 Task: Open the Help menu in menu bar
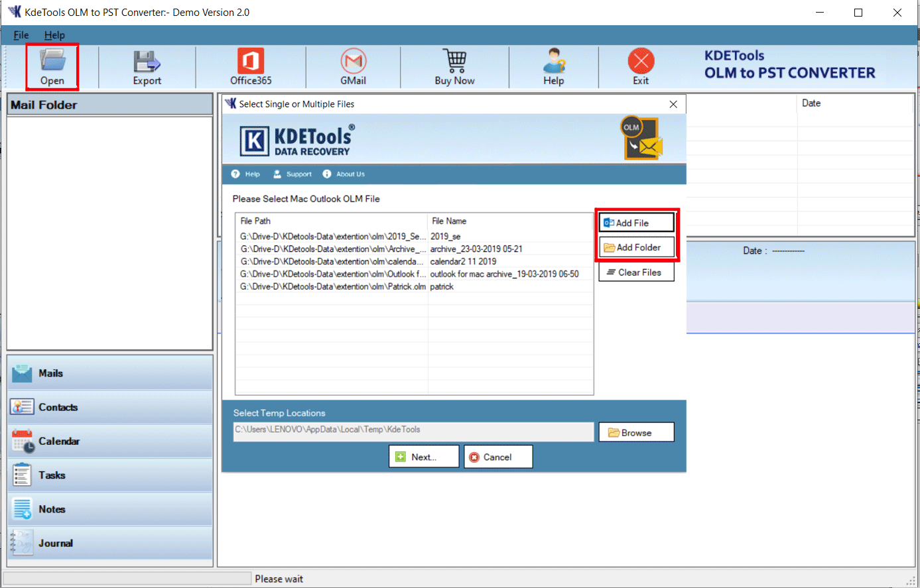click(54, 35)
